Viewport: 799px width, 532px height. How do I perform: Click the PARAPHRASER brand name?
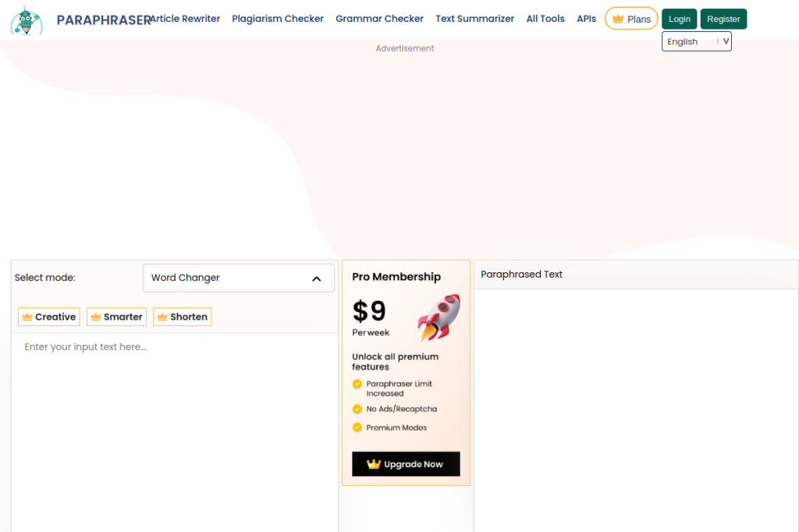pos(104,20)
